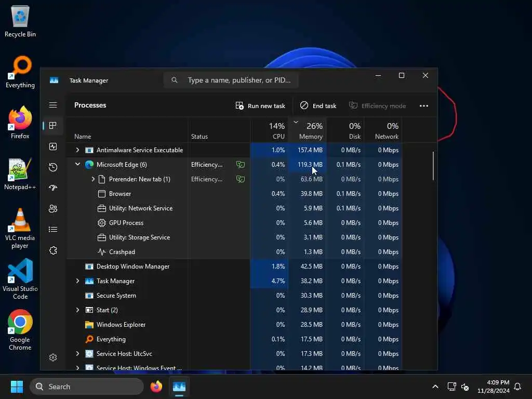Open Recycle Bin desktop icon

(20, 21)
